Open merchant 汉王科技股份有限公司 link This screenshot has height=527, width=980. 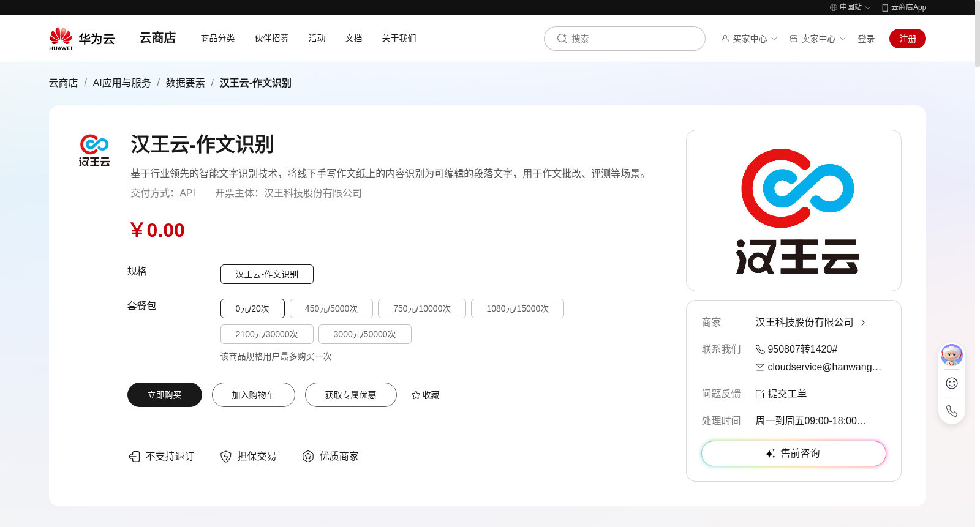[x=804, y=323]
